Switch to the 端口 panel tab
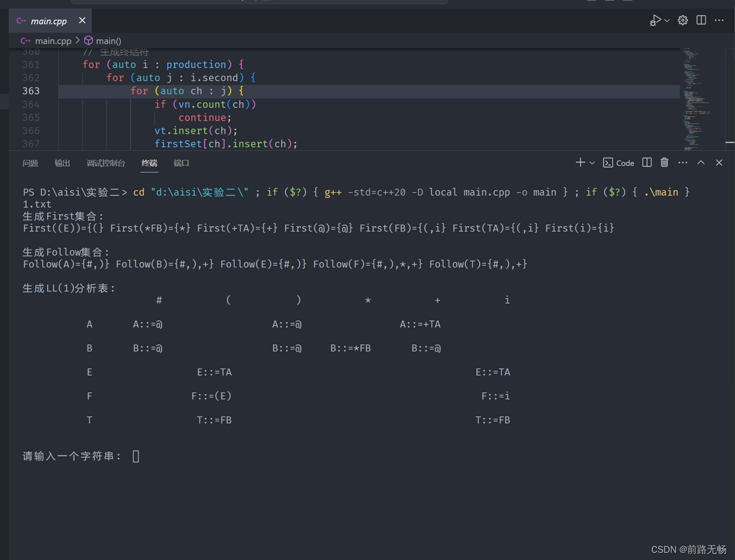Screen dimensions: 735x560 click(181, 163)
